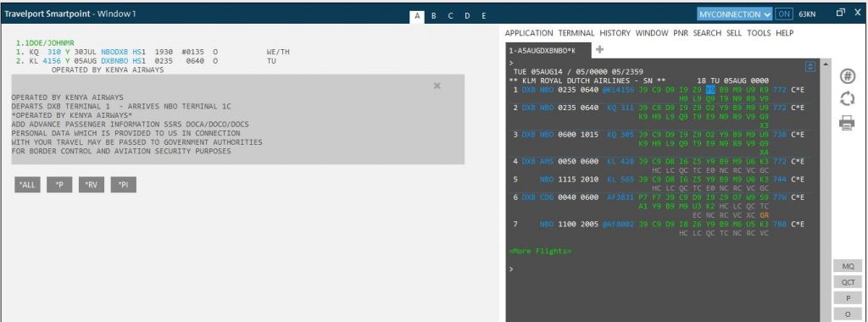Click aircraft type 77W on line 6

(780, 197)
